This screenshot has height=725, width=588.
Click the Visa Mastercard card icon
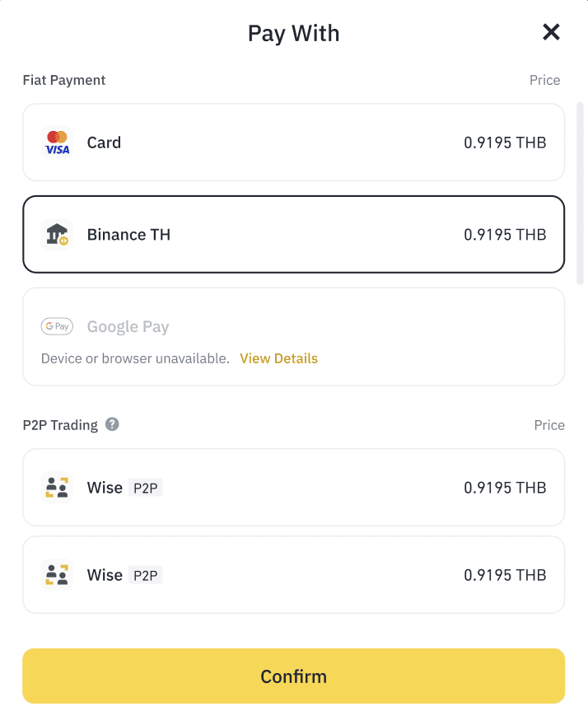[57, 143]
